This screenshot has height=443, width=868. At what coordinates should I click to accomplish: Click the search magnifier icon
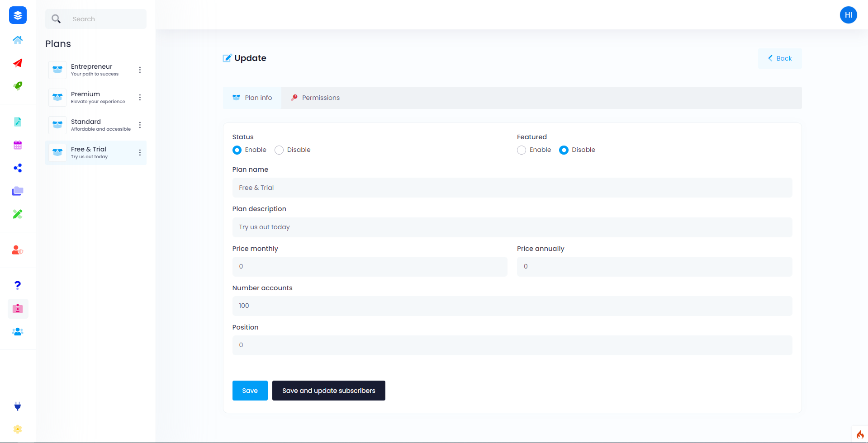[x=56, y=19]
